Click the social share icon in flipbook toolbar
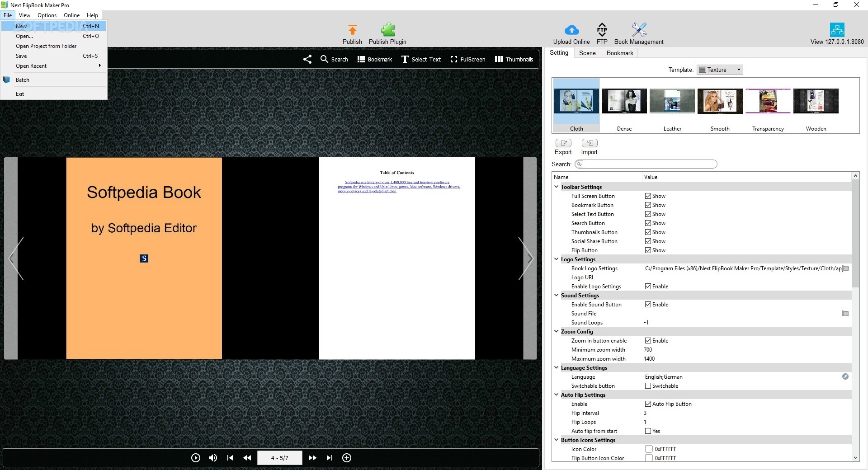This screenshot has width=868, height=470. coord(307,59)
